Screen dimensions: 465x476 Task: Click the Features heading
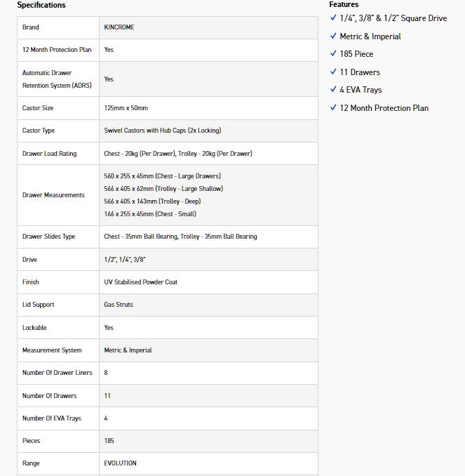pyautogui.click(x=344, y=4)
